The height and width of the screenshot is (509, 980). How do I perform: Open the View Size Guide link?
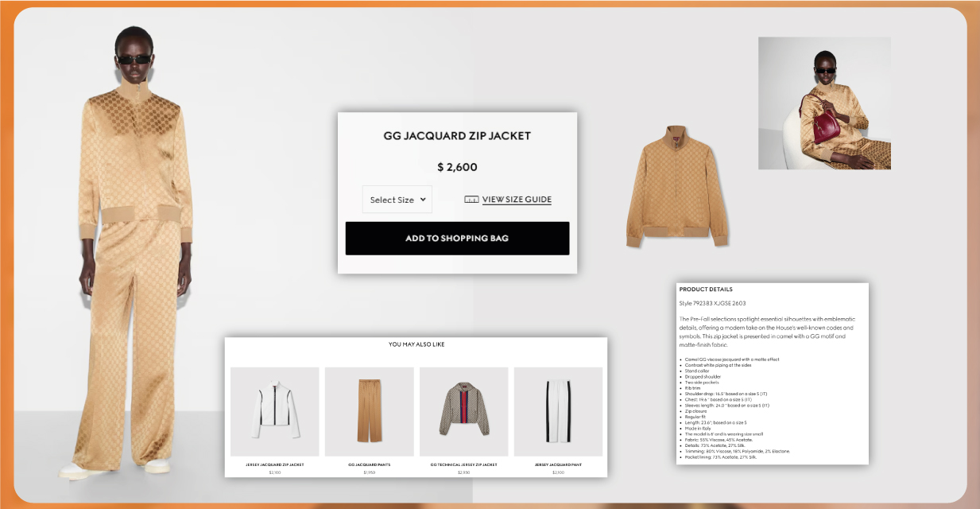[517, 200]
